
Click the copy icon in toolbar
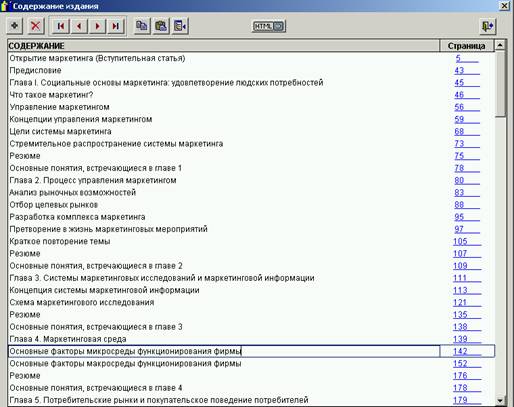point(142,26)
